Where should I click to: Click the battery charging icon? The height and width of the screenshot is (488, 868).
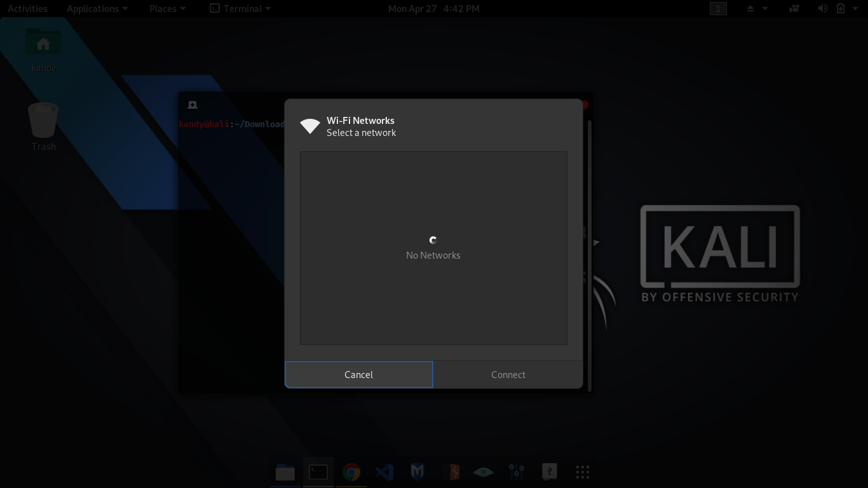point(841,8)
